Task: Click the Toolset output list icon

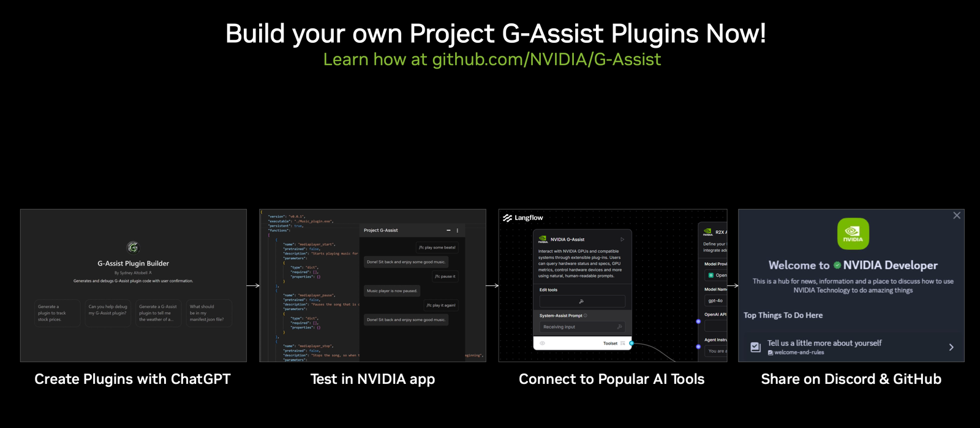Action: pos(623,344)
